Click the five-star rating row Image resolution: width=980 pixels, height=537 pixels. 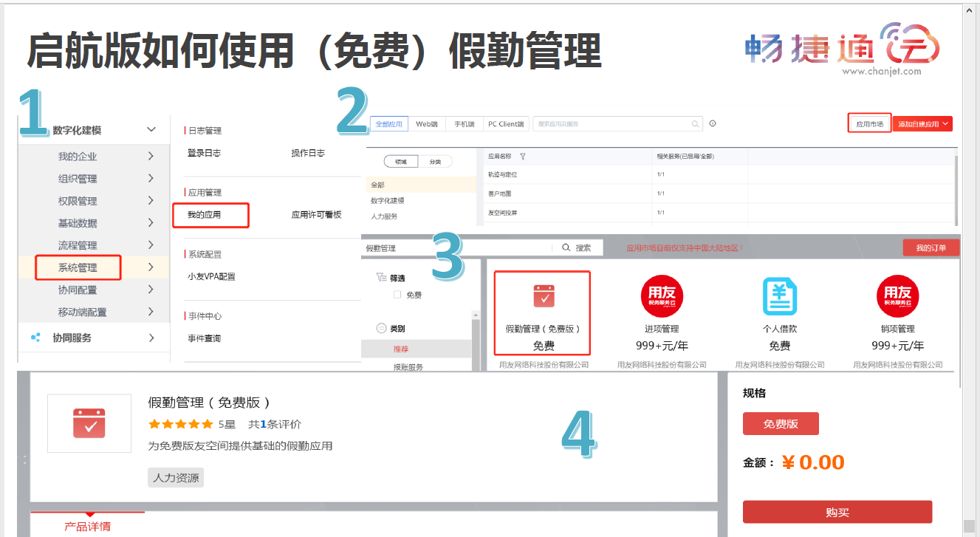click(x=180, y=424)
